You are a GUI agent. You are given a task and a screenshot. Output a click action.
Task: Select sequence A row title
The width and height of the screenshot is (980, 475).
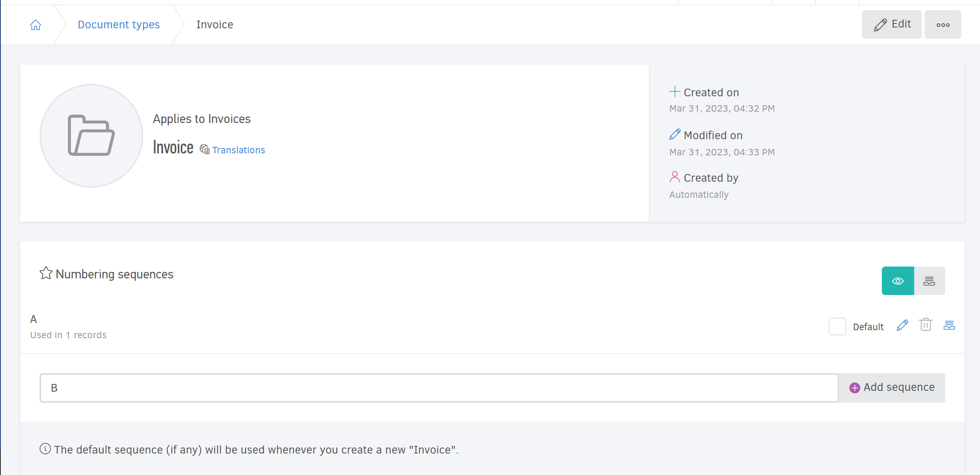click(x=34, y=319)
